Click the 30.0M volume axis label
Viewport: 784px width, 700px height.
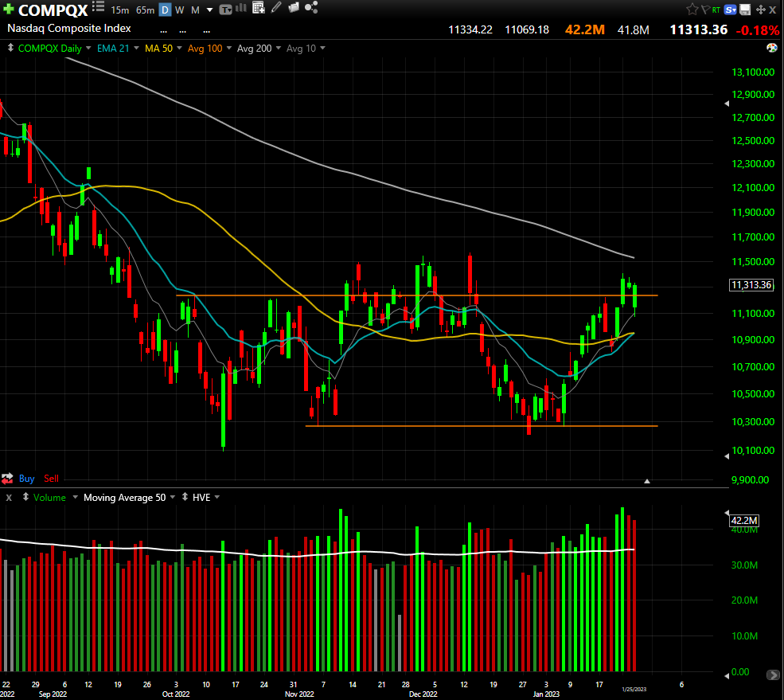(x=744, y=565)
